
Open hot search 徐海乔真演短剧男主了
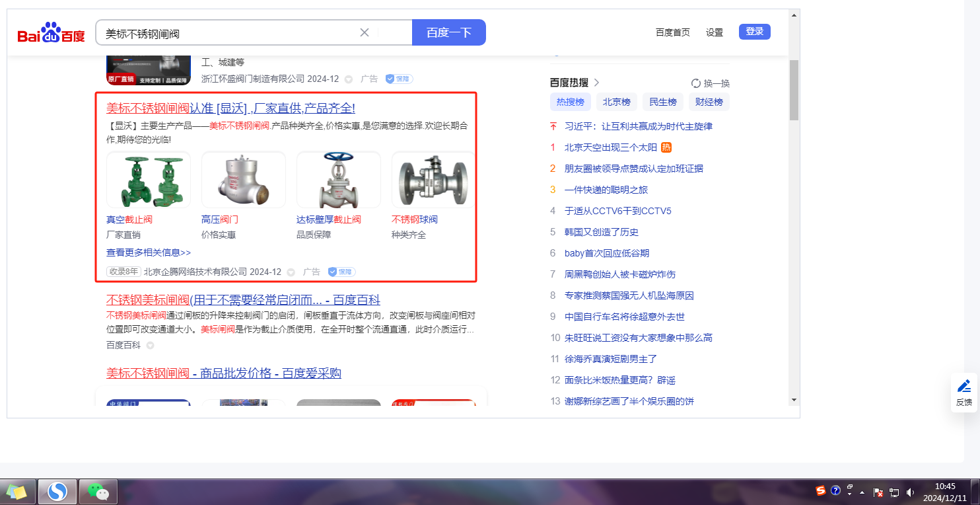coord(611,359)
